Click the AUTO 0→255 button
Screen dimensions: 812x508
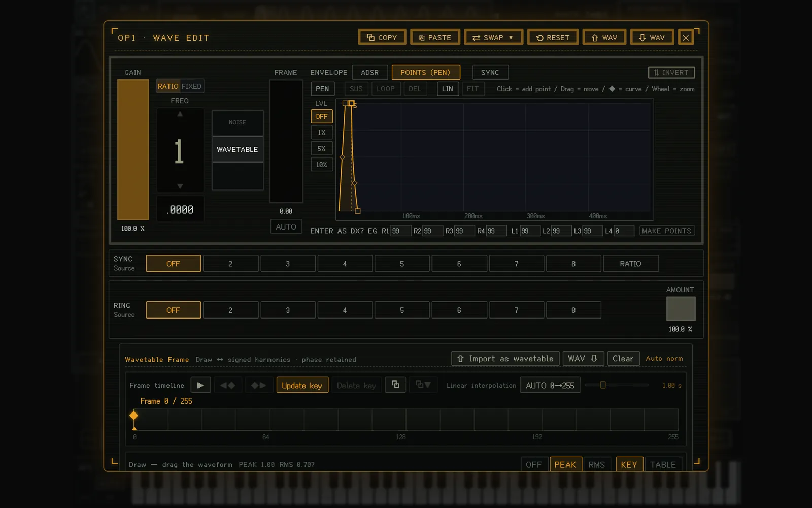550,385
